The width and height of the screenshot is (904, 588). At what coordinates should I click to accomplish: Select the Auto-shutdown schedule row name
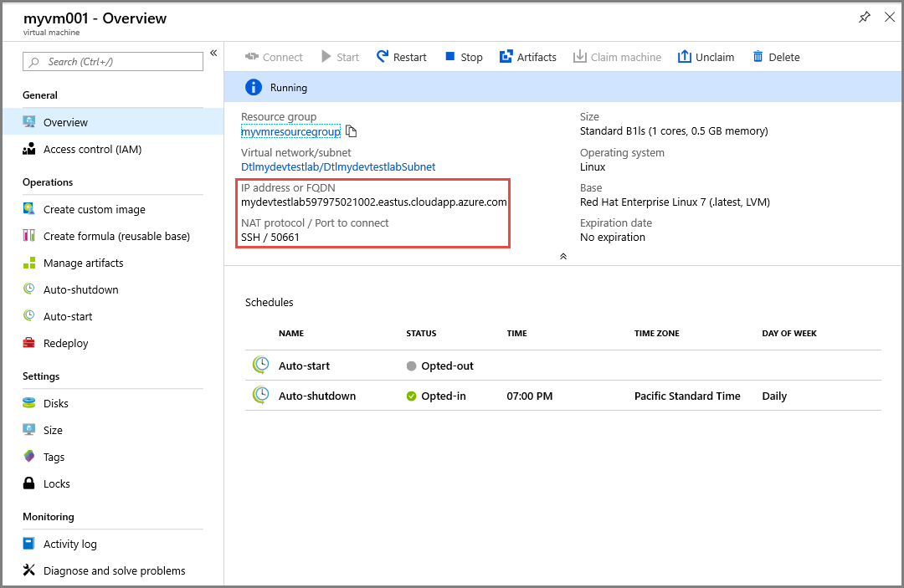[x=317, y=396]
